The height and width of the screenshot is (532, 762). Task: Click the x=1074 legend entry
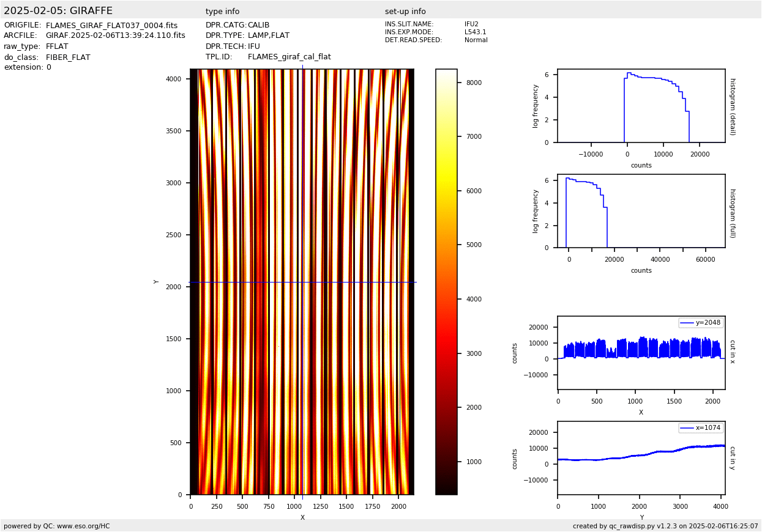pyautogui.click(x=701, y=428)
